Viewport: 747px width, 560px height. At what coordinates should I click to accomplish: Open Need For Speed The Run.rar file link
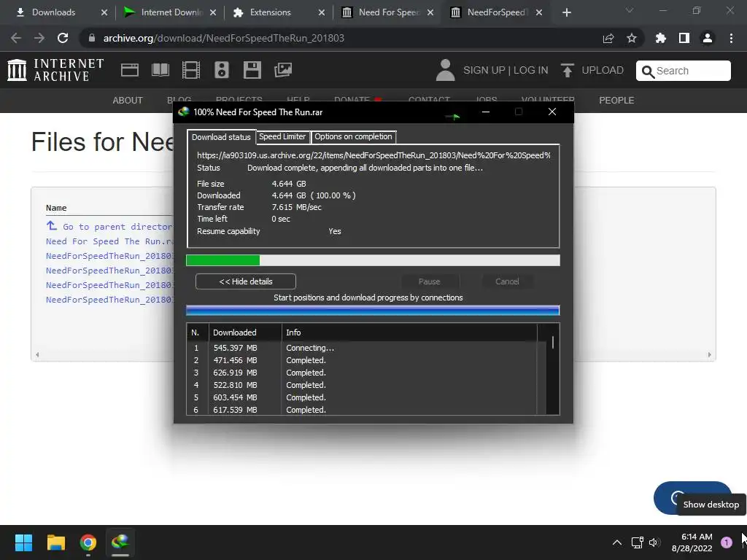click(109, 241)
